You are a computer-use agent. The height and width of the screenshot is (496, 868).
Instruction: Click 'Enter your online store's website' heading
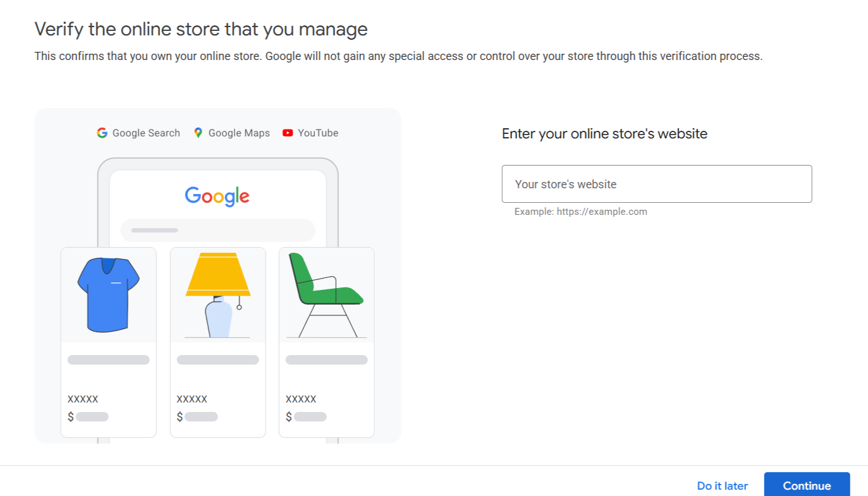coord(604,133)
